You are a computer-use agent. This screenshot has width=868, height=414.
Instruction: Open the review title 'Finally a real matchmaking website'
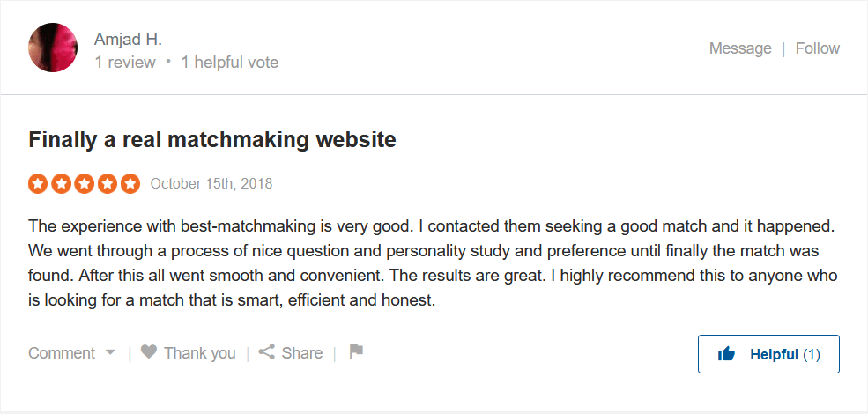tap(212, 139)
